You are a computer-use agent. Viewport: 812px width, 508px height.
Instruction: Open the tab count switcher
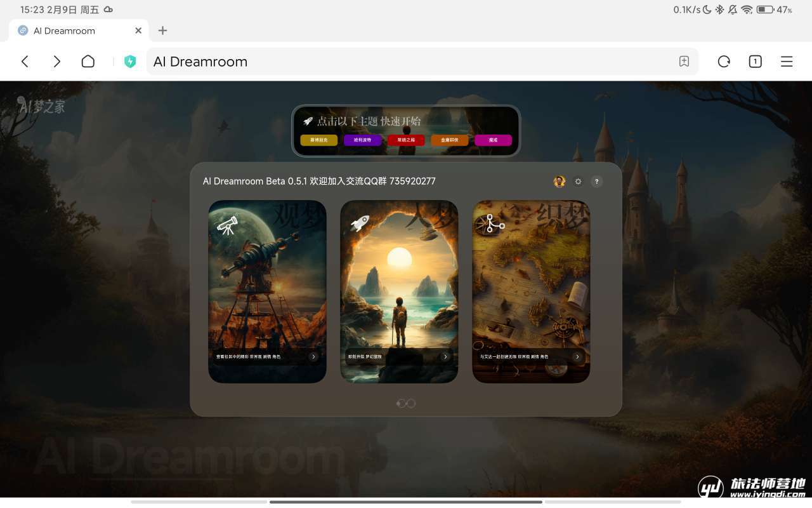pyautogui.click(x=755, y=62)
